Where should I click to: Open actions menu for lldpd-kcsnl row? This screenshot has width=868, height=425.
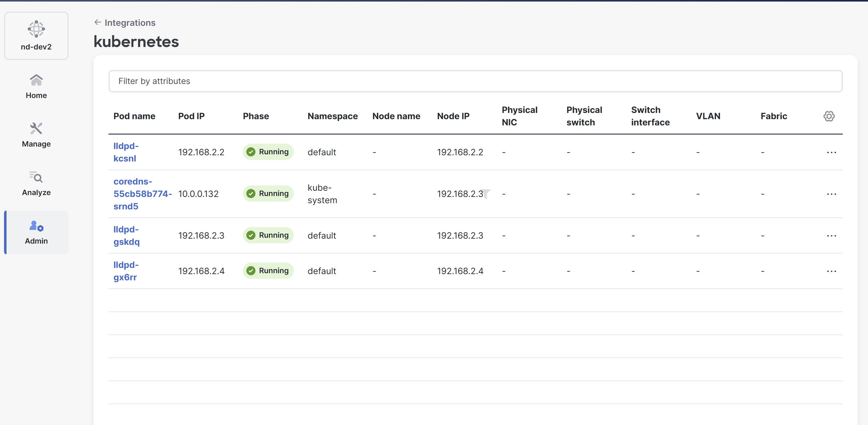(831, 152)
